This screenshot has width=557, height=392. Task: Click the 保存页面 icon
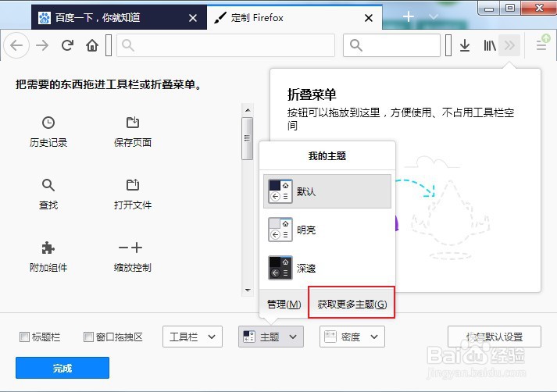133,122
